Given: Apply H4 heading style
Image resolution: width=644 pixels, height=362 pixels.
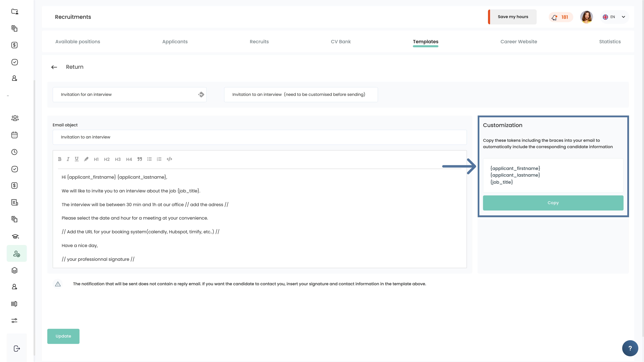Looking at the screenshot, I should [129, 159].
